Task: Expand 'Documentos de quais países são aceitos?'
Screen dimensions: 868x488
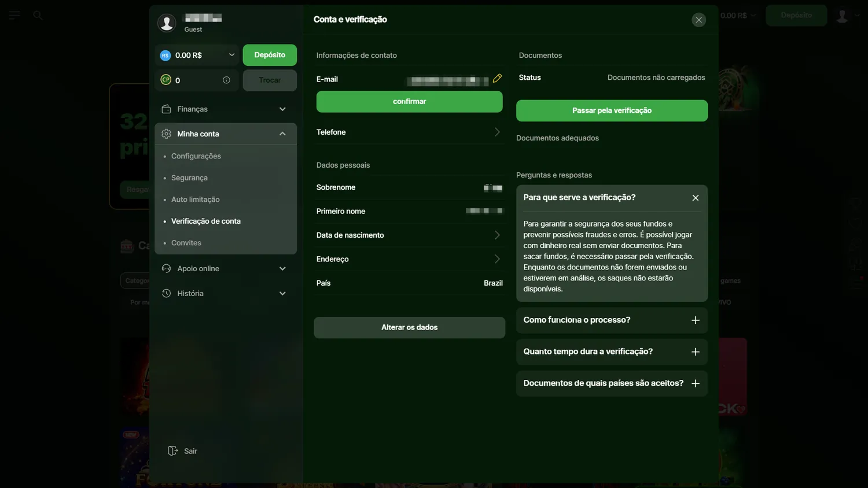Action: 696,383
